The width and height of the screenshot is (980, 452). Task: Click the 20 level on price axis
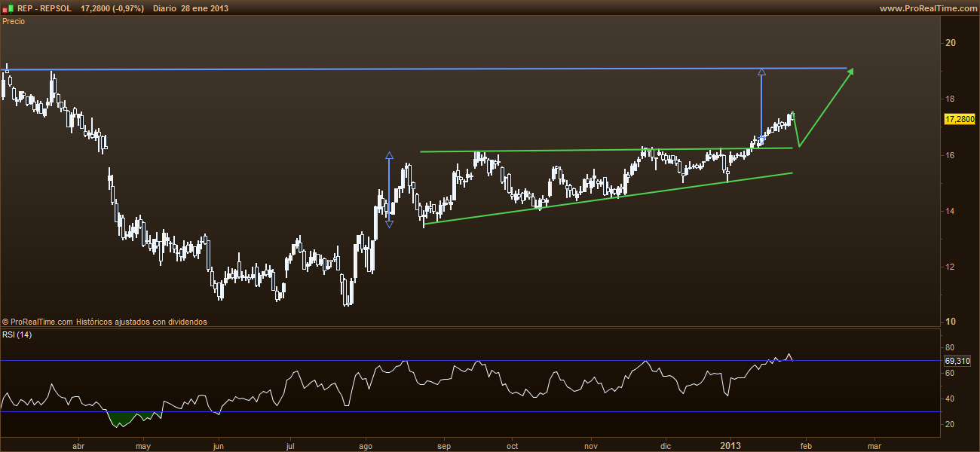pyautogui.click(x=951, y=43)
